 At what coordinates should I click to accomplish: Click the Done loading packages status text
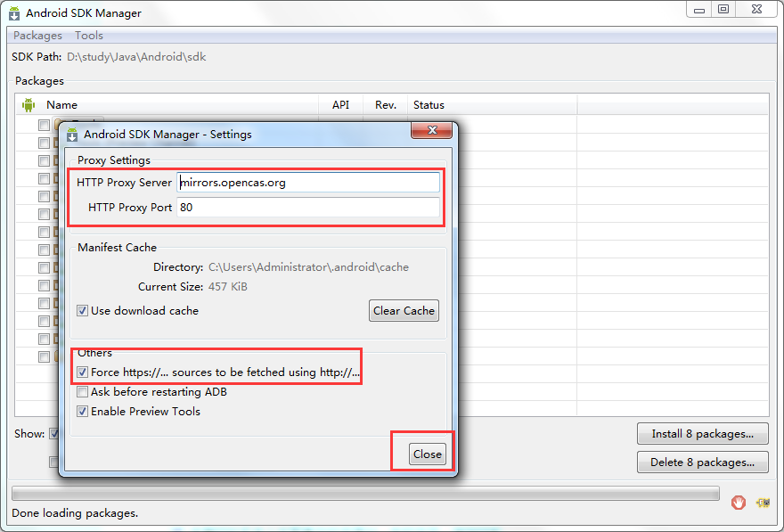pos(75,513)
